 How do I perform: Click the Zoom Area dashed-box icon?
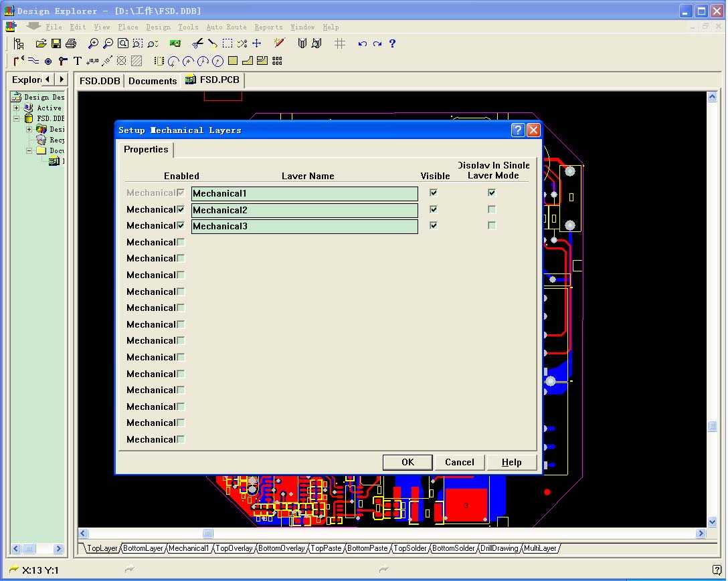(x=138, y=43)
